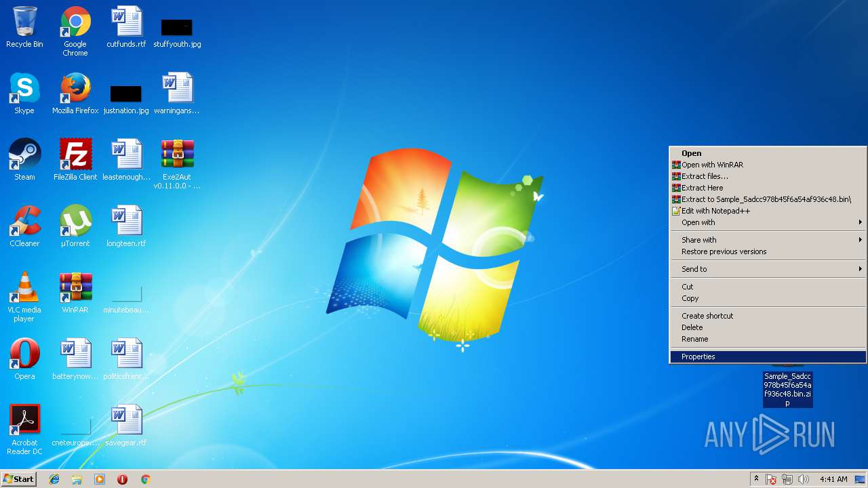Image resolution: width=868 pixels, height=488 pixels.
Task: Choose Rename in the context menu
Action: pos(768,339)
